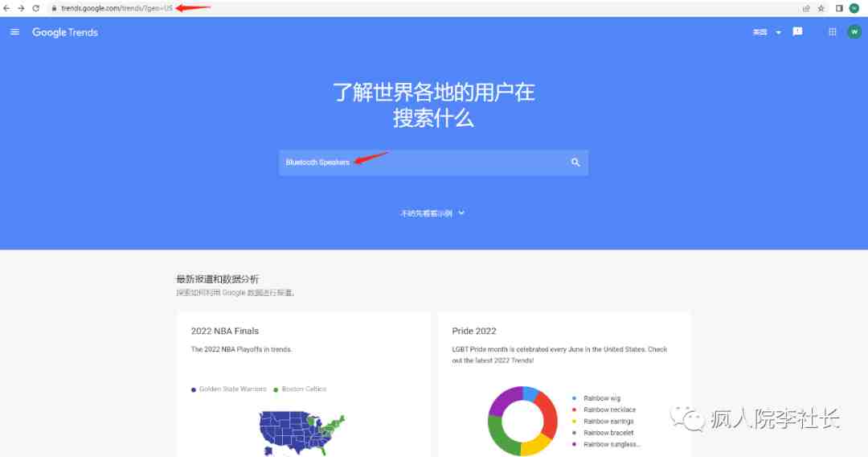Click Rainbow earrings legend entry
The image size is (868, 457).
[603, 422]
